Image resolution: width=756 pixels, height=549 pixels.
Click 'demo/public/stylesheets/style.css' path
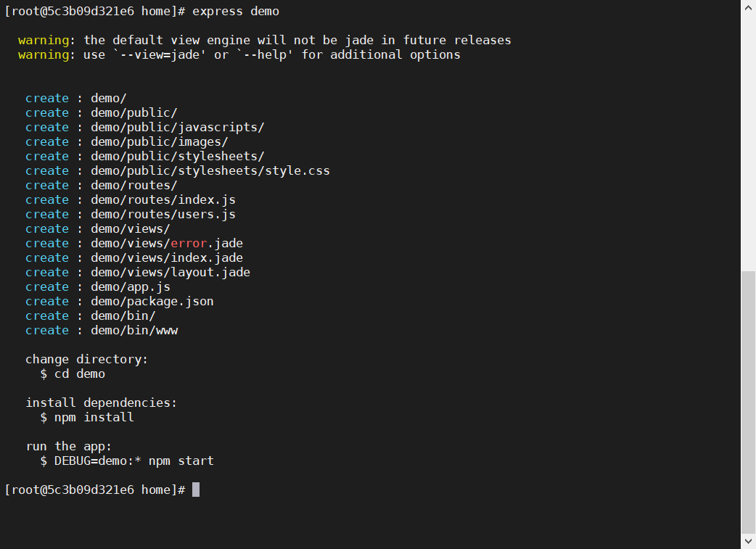210,170
